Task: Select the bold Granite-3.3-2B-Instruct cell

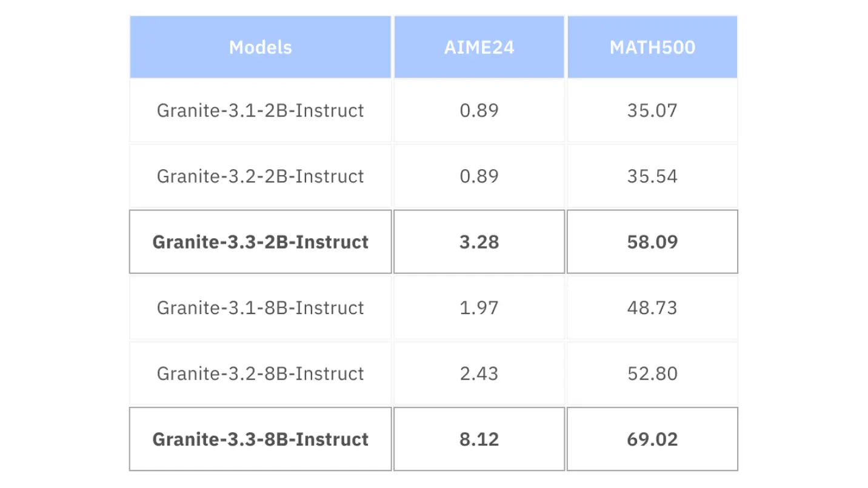Action: pyautogui.click(x=260, y=242)
